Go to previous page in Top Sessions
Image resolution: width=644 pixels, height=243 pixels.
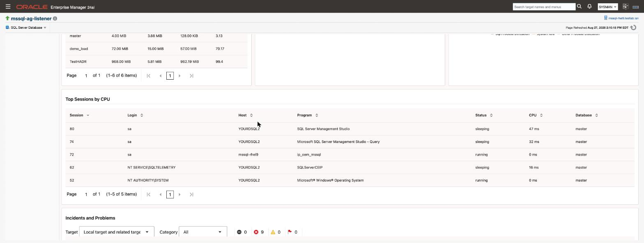coord(160,195)
